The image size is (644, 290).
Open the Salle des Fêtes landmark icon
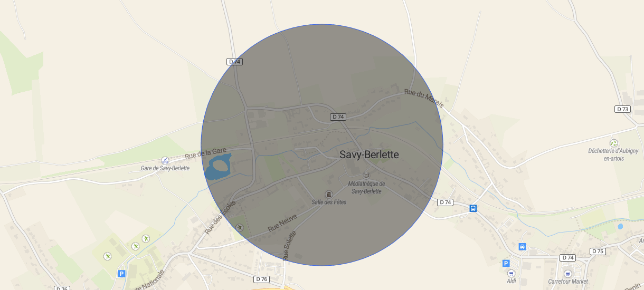click(x=329, y=195)
